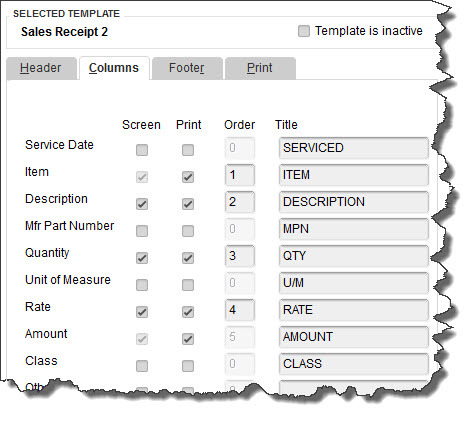Uncheck Quantity Print checkbox
The height and width of the screenshot is (423, 476).
(188, 258)
